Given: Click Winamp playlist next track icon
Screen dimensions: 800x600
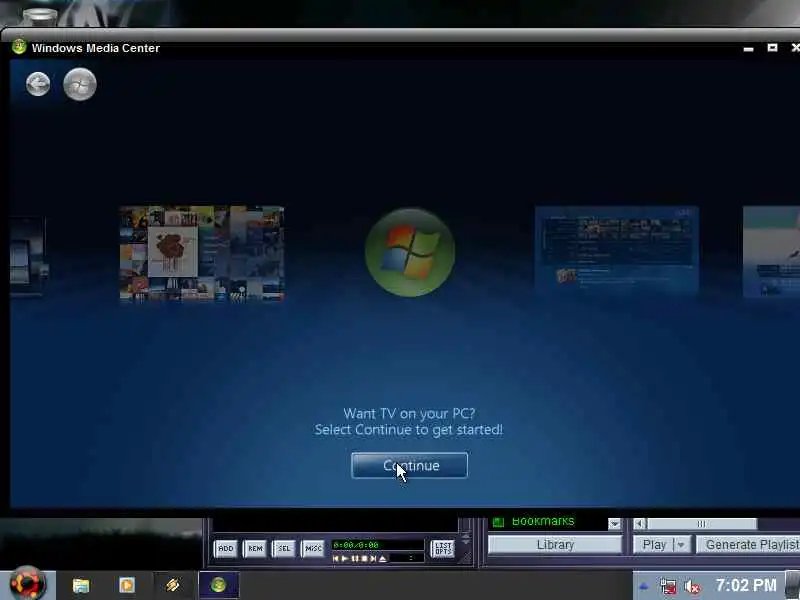Looking at the screenshot, I should tap(373, 559).
